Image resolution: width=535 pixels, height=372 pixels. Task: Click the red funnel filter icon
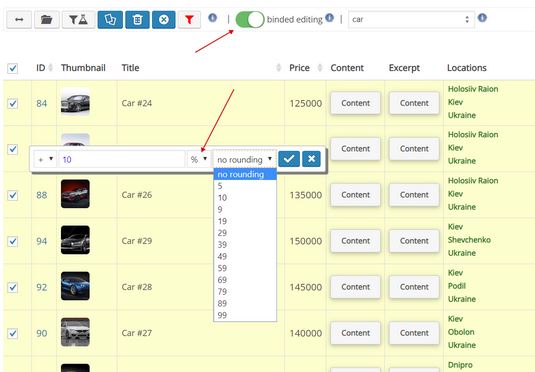point(189,19)
